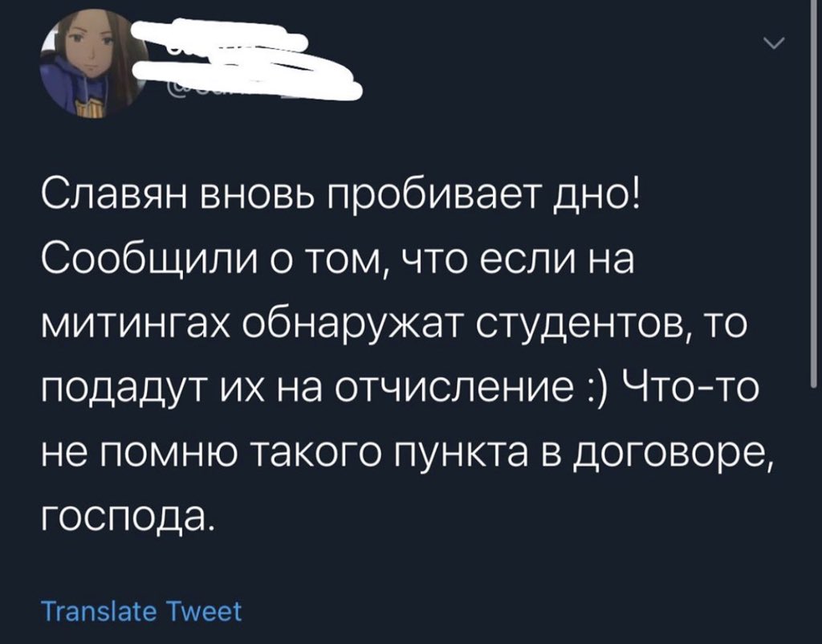Click the Translate Tweet link
The height and width of the screenshot is (644, 822).
[142, 612]
